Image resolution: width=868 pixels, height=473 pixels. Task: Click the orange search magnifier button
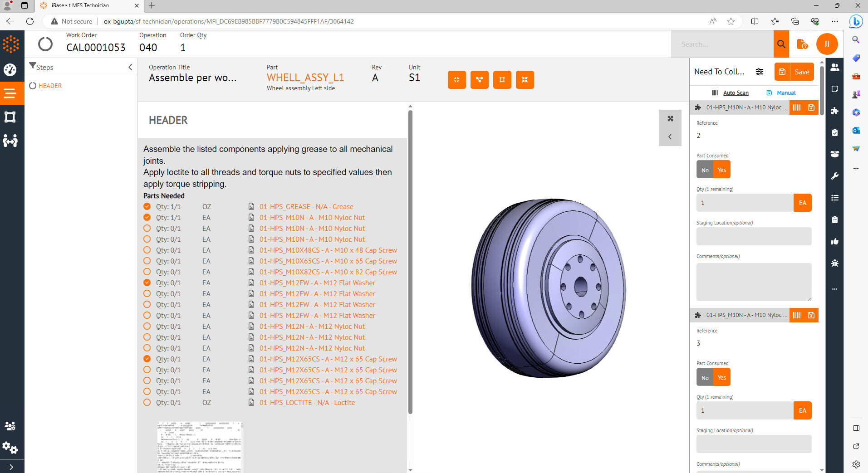click(x=781, y=44)
